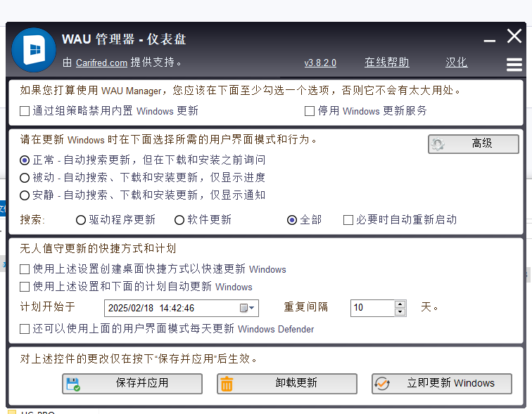
Task: Open the Carifred.com link
Action: point(101,63)
